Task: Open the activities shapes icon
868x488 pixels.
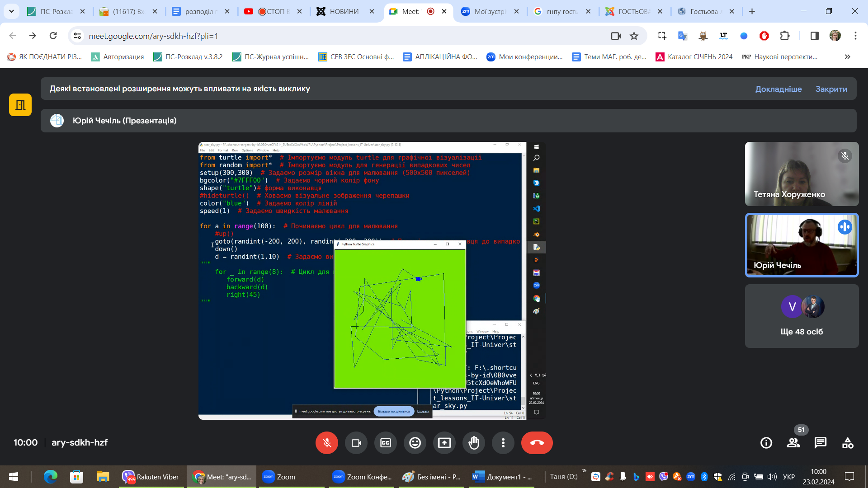Action: point(848,443)
